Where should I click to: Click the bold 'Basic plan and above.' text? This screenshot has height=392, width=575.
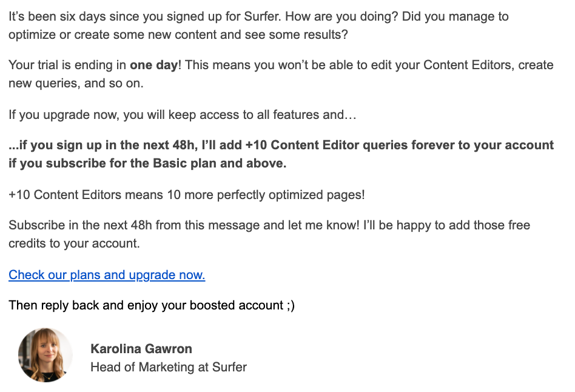[x=220, y=163]
